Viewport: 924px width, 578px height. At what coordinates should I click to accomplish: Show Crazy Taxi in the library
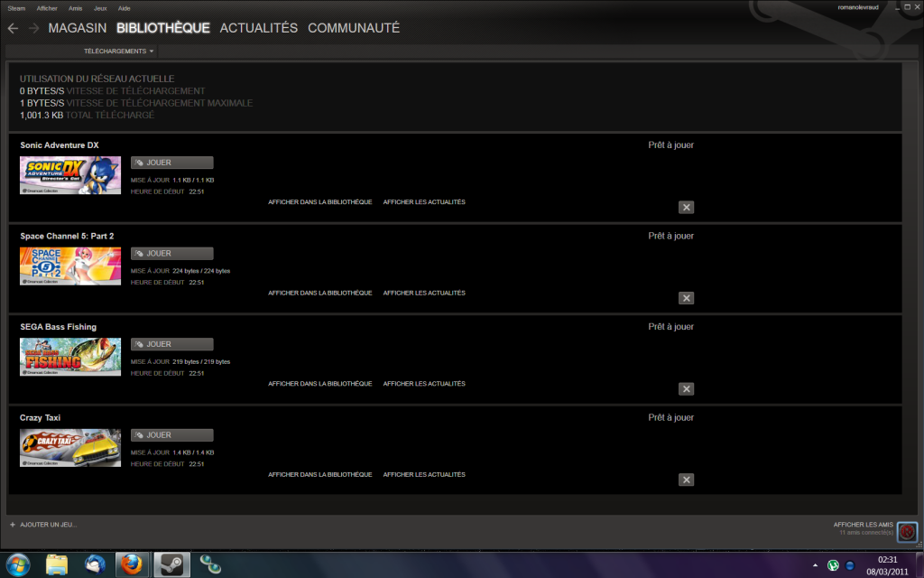click(320, 474)
